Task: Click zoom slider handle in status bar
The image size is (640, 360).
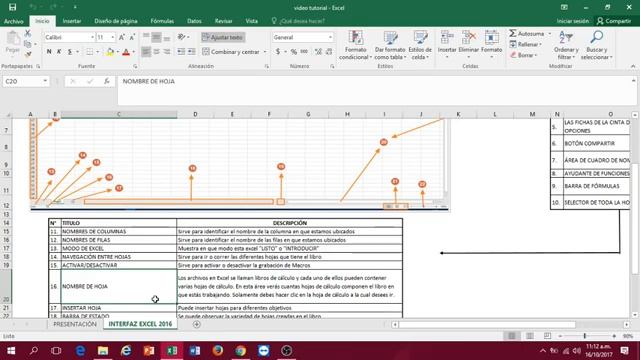Action: click(584, 336)
